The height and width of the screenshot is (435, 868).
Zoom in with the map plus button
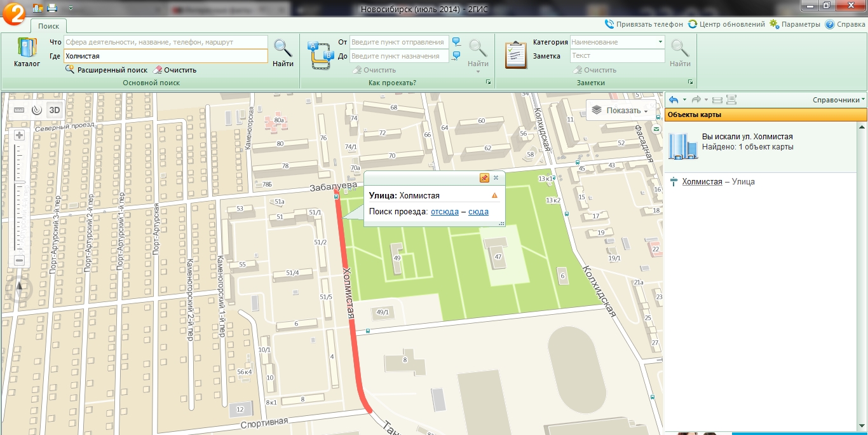pos(19,135)
